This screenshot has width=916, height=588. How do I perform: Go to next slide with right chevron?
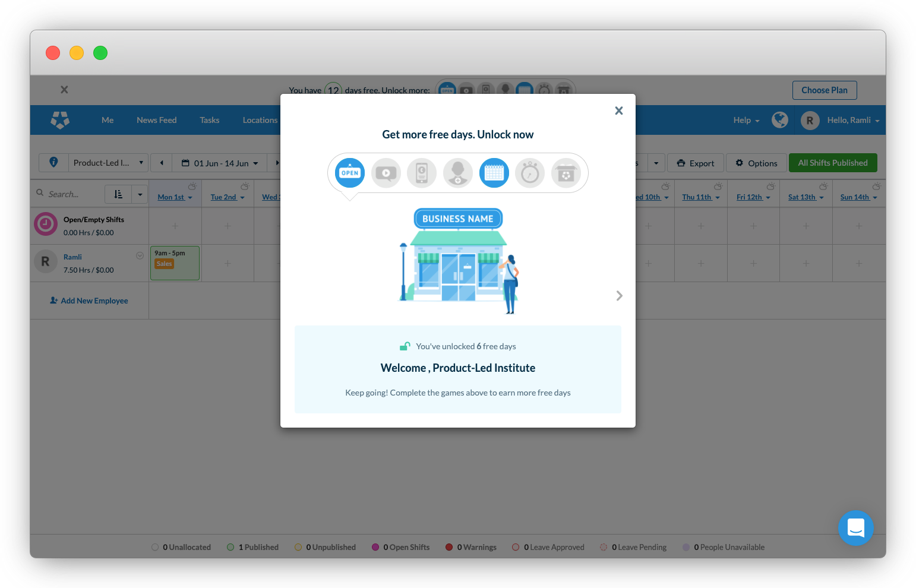pos(619,296)
